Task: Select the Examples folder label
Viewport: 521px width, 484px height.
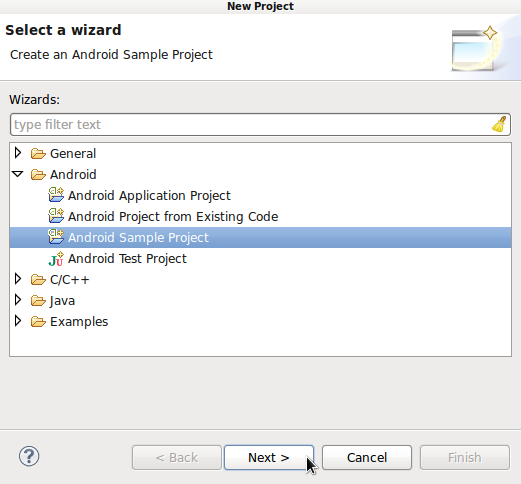Action: pyautogui.click(x=79, y=322)
